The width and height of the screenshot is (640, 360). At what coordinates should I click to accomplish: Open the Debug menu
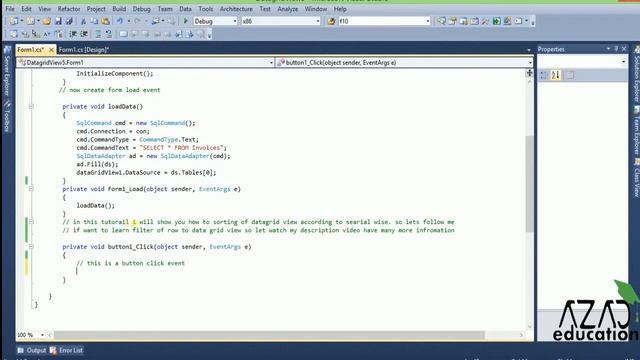pos(141,9)
